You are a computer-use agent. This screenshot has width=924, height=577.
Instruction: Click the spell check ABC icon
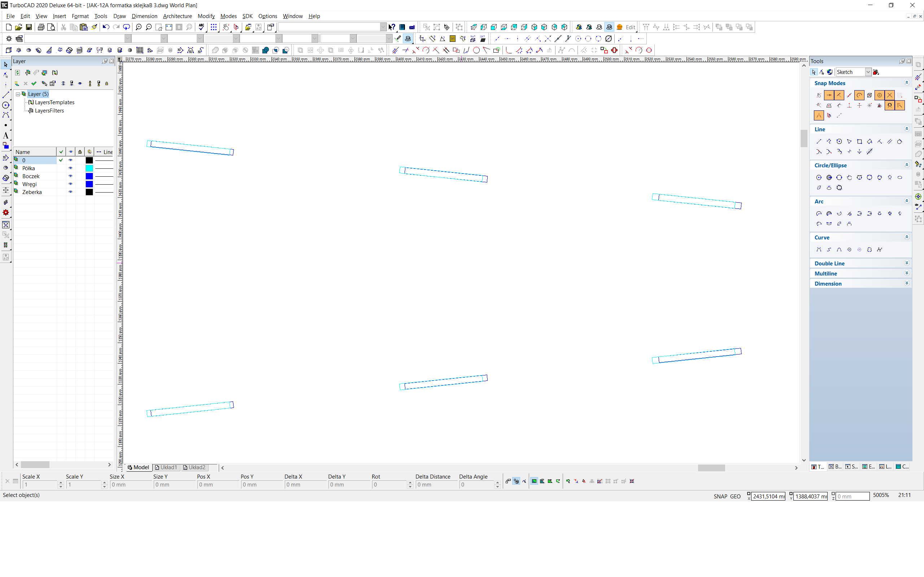click(x=201, y=27)
